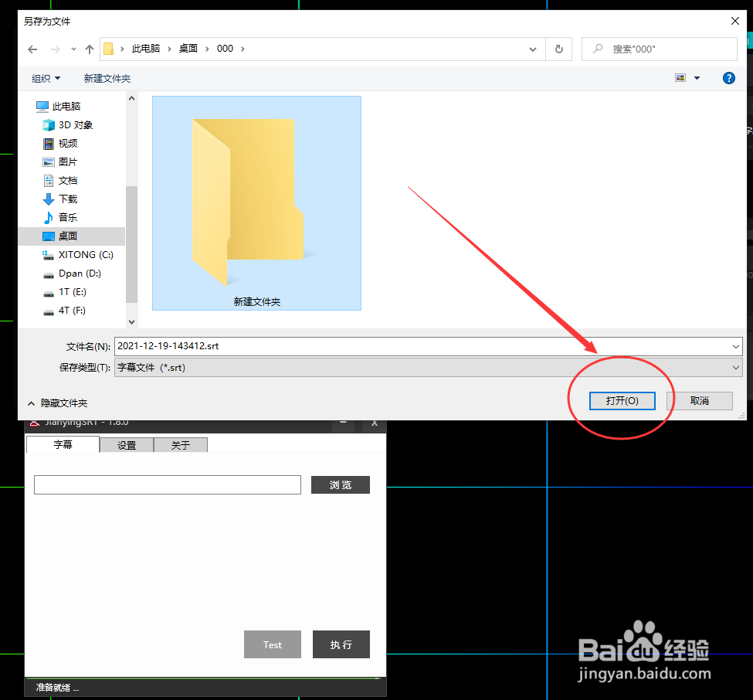Click the folder icon in address bar
753x700 pixels.
pos(109,49)
